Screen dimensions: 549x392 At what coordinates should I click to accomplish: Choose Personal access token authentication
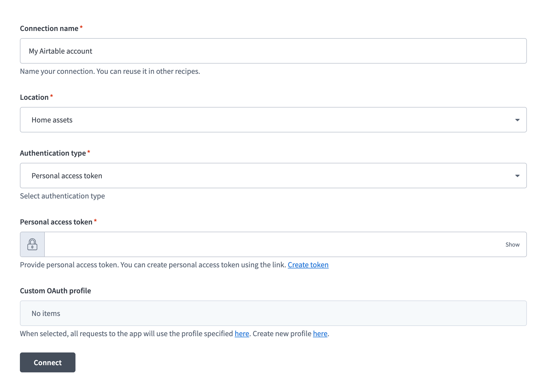[x=67, y=176]
